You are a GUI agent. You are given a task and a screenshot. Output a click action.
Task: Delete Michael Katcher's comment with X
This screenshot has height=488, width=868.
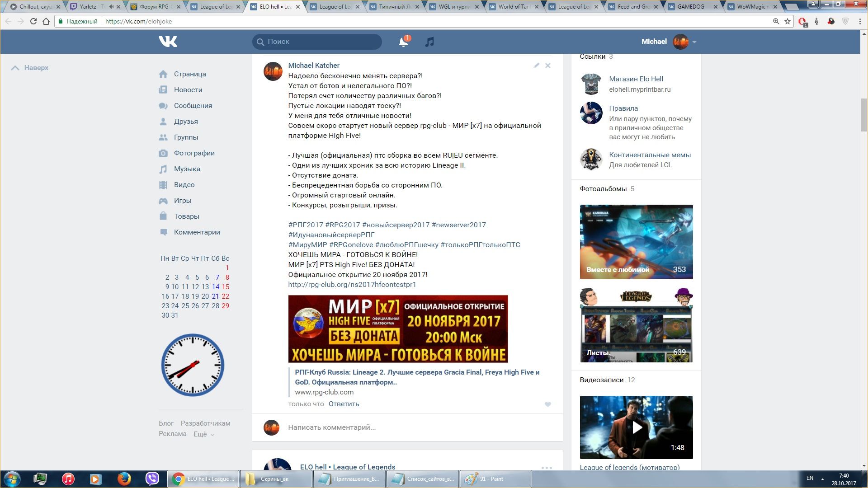[547, 66]
